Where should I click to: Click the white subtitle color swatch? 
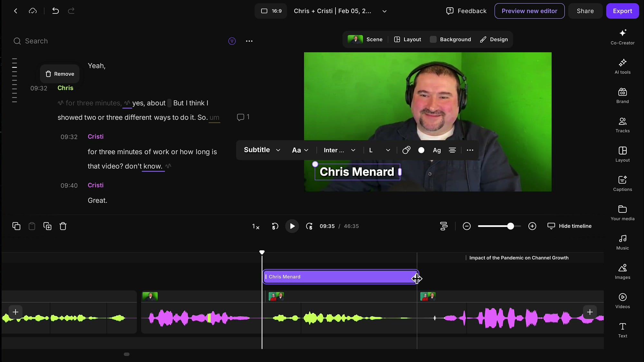tap(421, 150)
